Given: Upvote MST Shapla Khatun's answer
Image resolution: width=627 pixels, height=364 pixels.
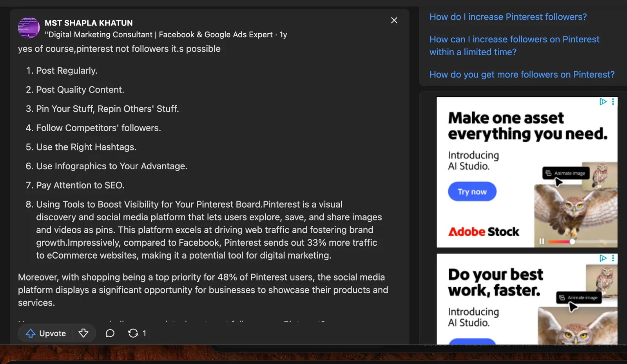Looking at the screenshot, I should pyautogui.click(x=46, y=333).
